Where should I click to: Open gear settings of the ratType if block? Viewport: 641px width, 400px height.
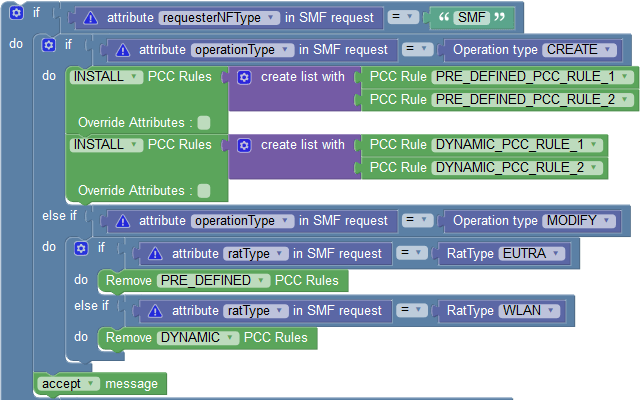[81, 248]
